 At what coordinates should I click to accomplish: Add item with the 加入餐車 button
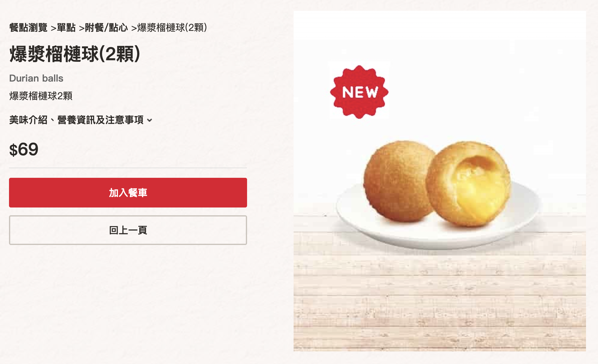coord(128,192)
